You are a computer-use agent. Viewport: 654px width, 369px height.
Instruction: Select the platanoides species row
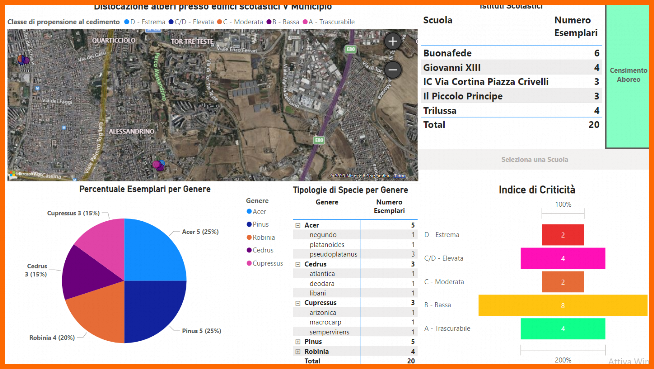pos(355,245)
